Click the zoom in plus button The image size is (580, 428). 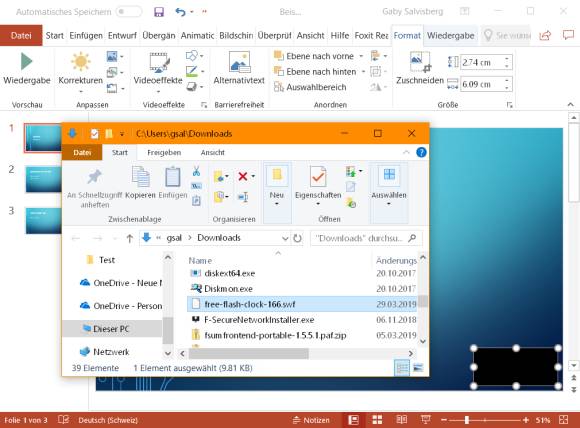tap(526, 420)
